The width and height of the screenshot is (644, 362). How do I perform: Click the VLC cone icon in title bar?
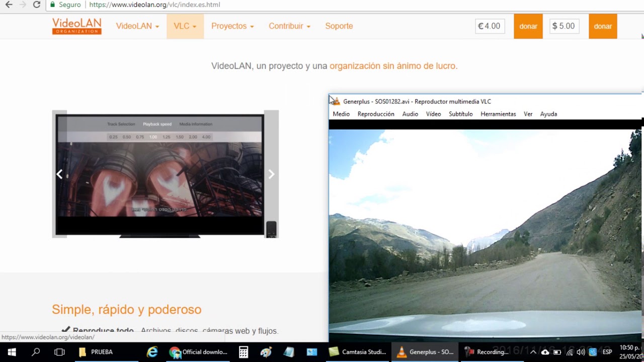tap(336, 102)
